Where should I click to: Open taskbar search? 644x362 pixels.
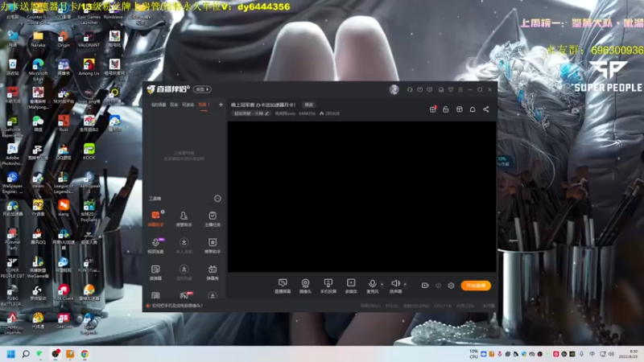[x=26, y=354]
